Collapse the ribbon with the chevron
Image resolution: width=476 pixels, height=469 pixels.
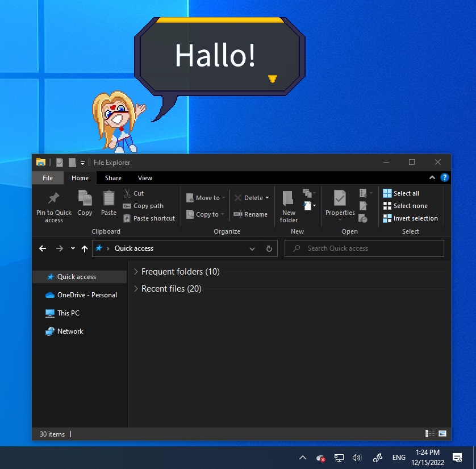432,177
